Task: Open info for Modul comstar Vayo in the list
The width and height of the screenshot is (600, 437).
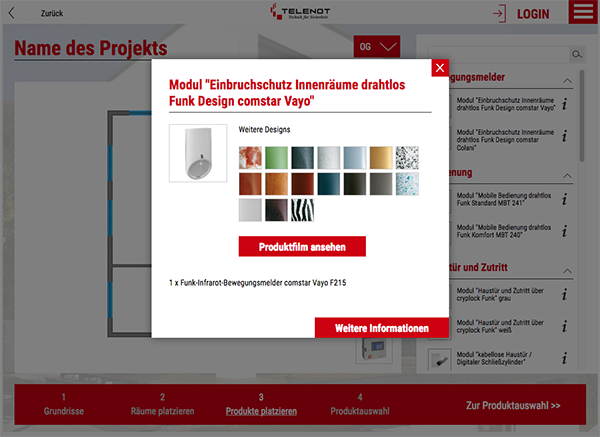Action: pyautogui.click(x=564, y=104)
